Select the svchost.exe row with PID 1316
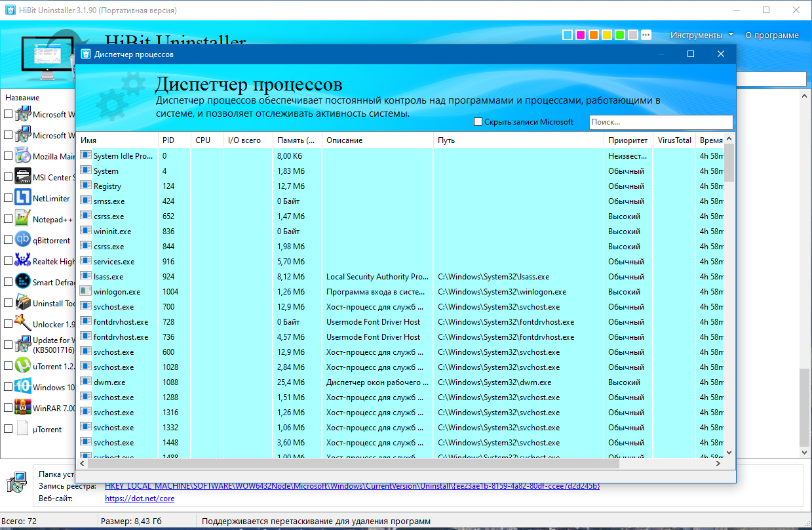Viewport: 812px width, 530px height. [400, 412]
